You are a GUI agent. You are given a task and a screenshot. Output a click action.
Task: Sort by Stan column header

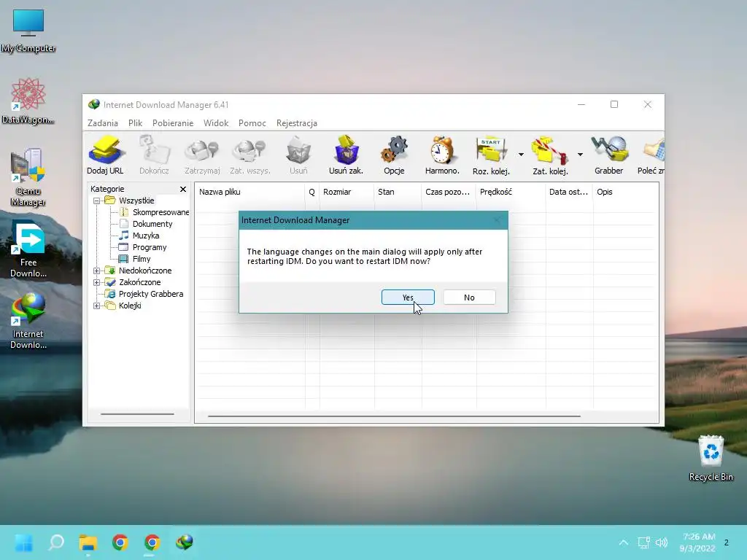398,192
